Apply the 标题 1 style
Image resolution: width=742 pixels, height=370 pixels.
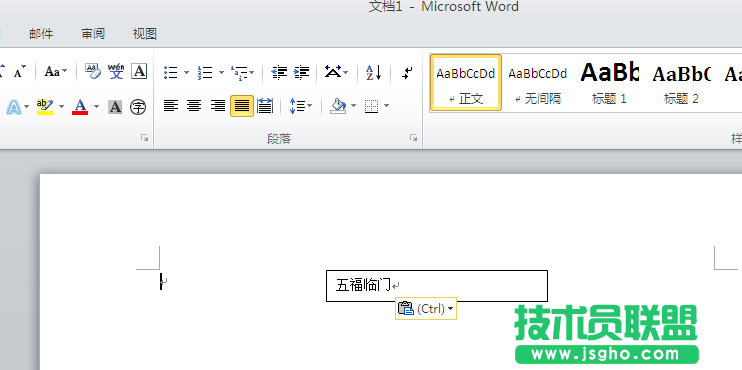(x=609, y=83)
